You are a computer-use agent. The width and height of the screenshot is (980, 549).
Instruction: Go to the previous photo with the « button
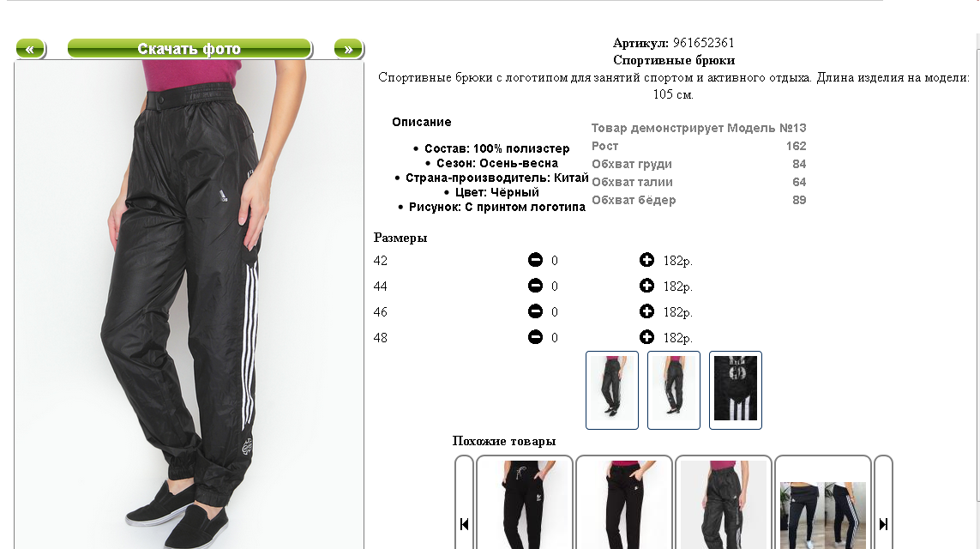coord(30,49)
